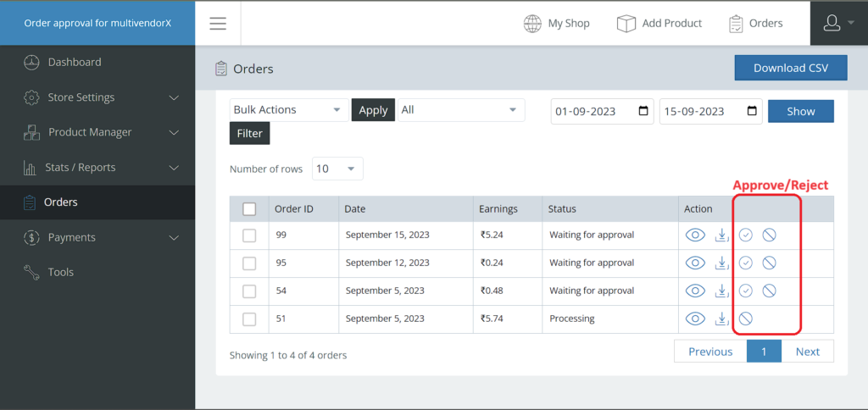Reject order 95 with ban icon
This screenshot has width=868, height=410.
pos(769,263)
